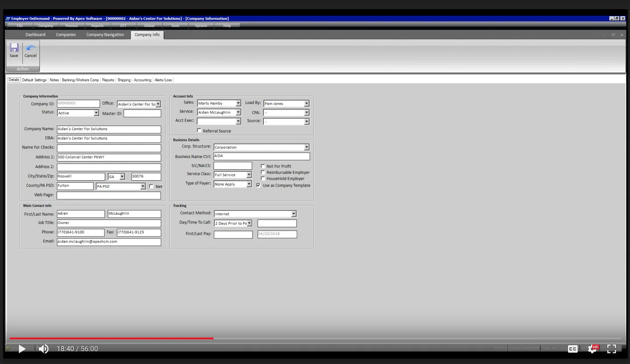Uncheck Use as Company Template

(x=258, y=185)
